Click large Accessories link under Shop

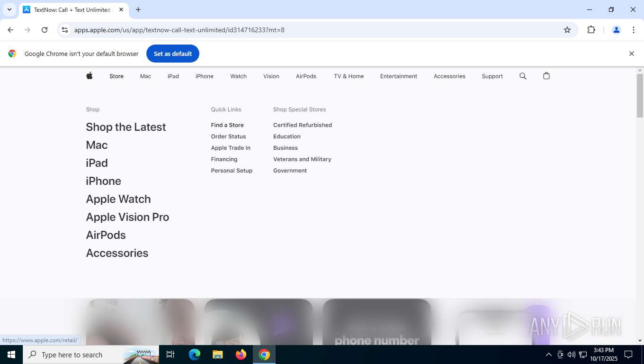coord(117,253)
